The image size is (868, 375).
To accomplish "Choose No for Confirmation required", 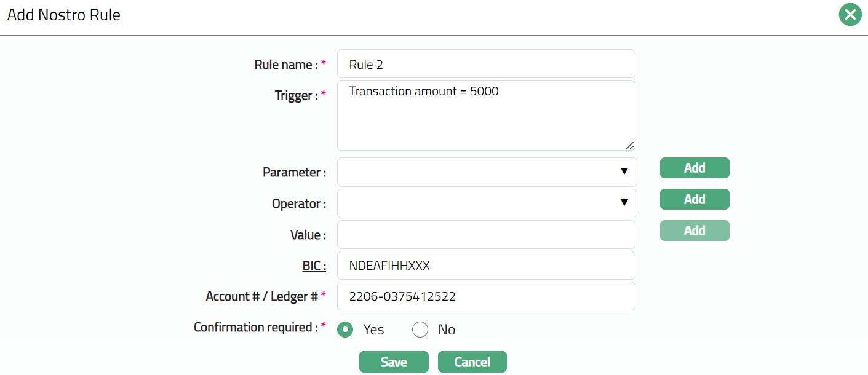I will [x=420, y=330].
